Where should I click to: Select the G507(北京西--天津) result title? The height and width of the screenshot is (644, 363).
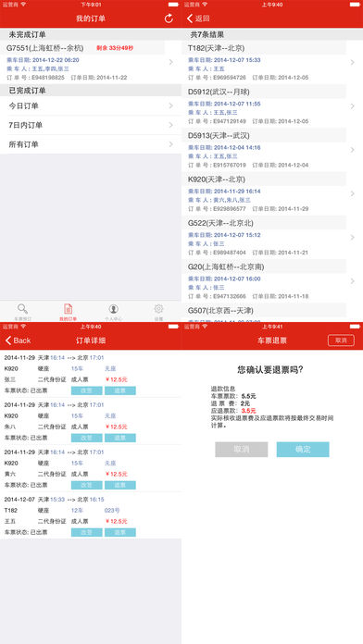coord(220,311)
